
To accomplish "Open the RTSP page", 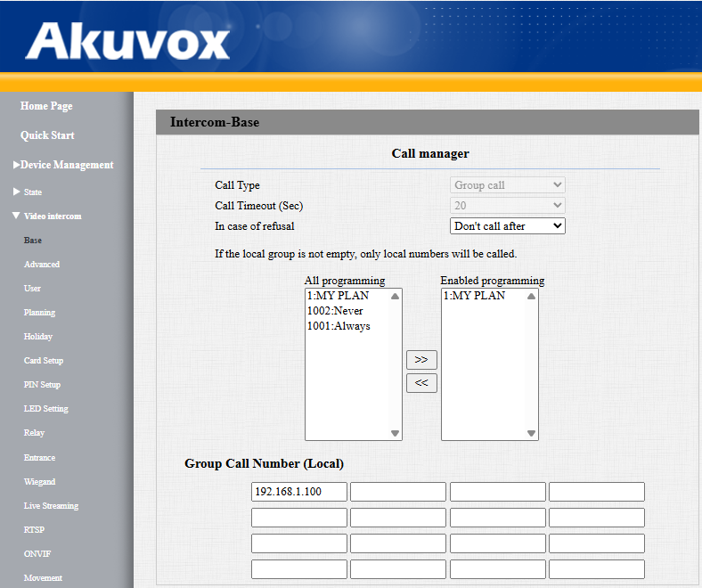I will pos(34,530).
